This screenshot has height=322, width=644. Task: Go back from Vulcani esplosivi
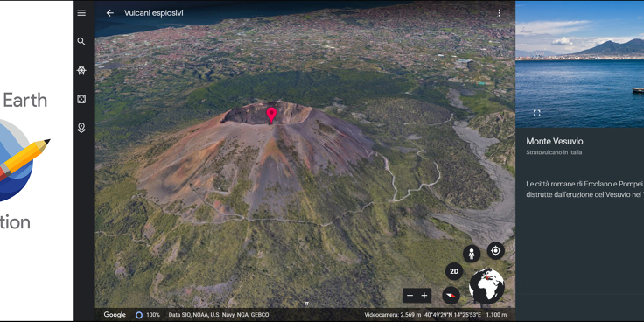[x=109, y=13]
